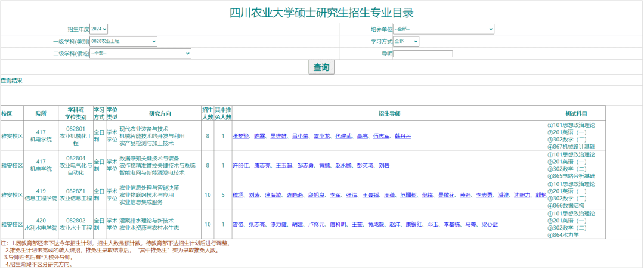
Task: Open advisor link 张洁
Action: (352, 195)
